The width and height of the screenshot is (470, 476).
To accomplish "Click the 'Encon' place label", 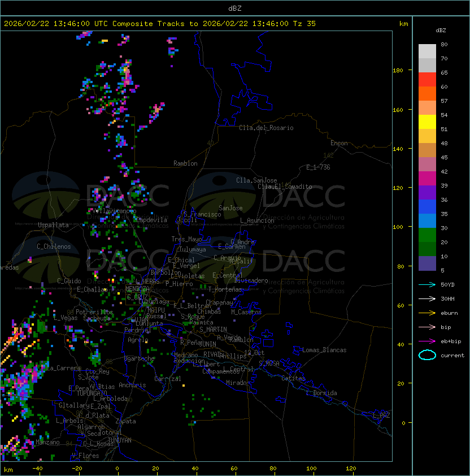I will [339, 143].
